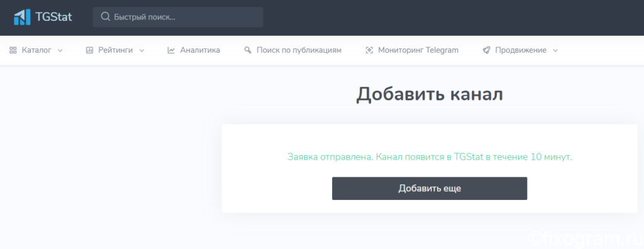644x249 pixels.
Task: Expand the Рейтинги dropdown chevron
Action: (142, 50)
